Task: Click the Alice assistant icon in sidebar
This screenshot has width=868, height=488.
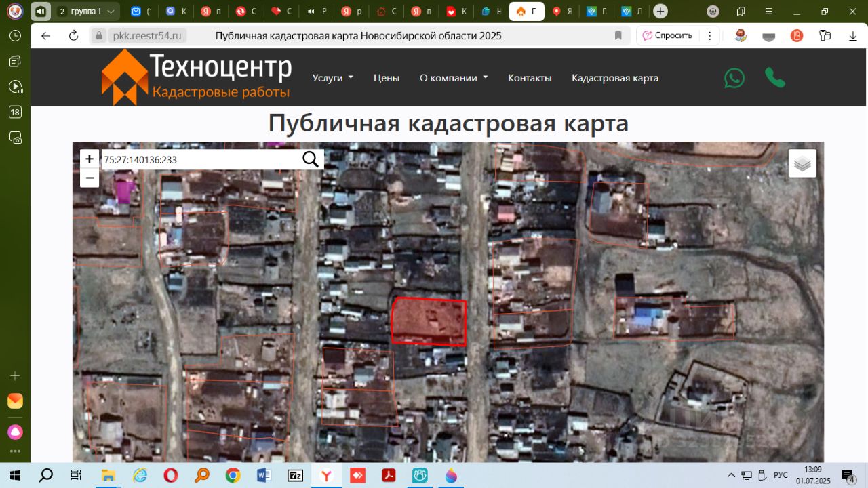Action: click(15, 432)
